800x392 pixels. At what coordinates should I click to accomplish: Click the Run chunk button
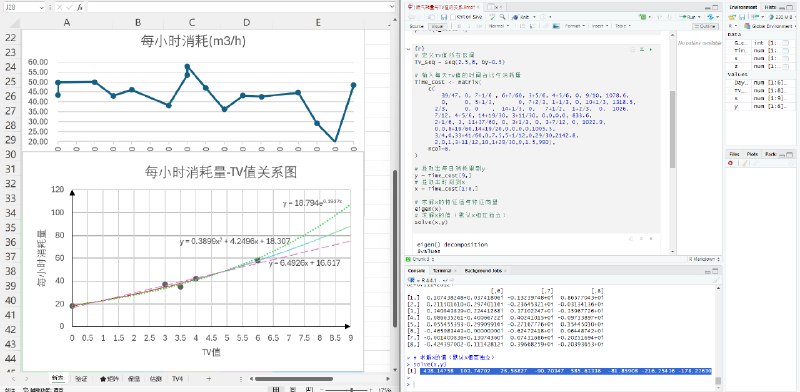(650, 49)
